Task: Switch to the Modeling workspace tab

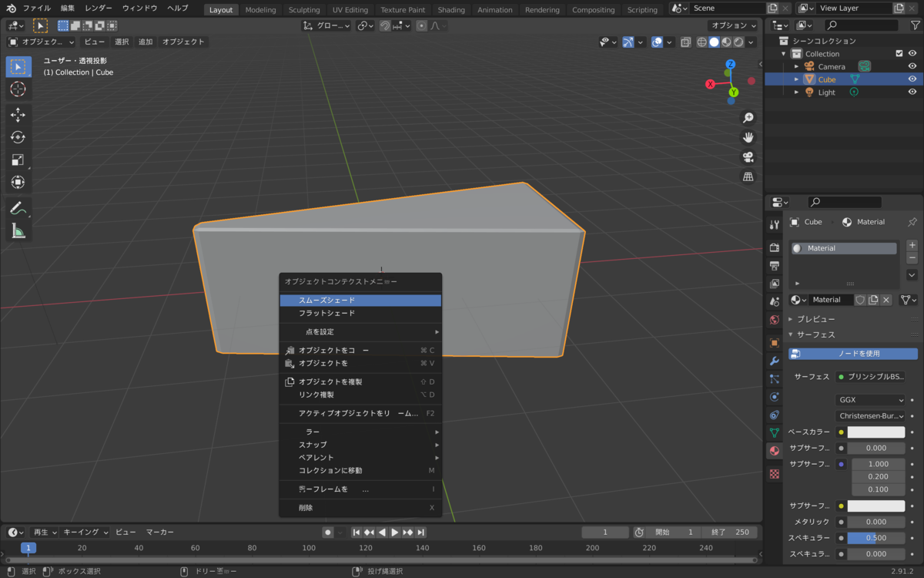Action: pos(260,10)
